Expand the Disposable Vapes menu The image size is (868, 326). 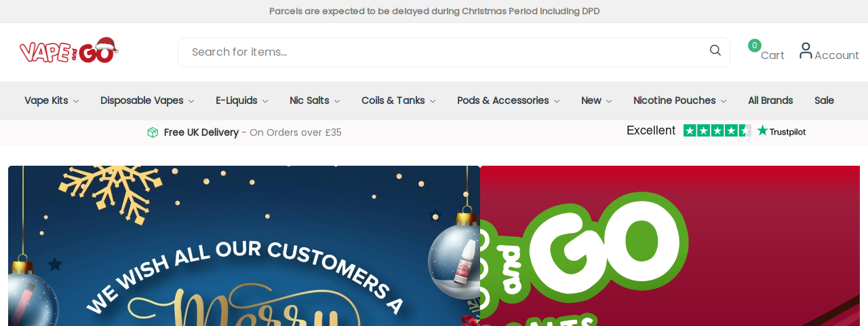(147, 101)
